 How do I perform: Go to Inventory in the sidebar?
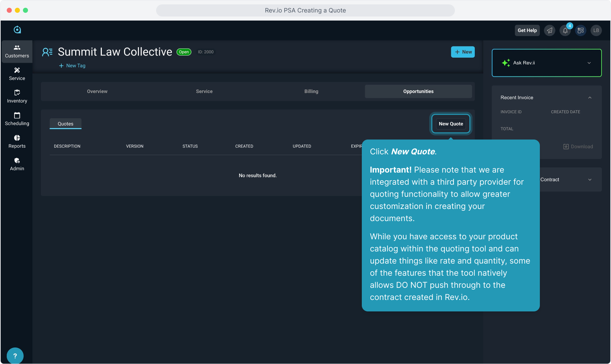(x=17, y=97)
